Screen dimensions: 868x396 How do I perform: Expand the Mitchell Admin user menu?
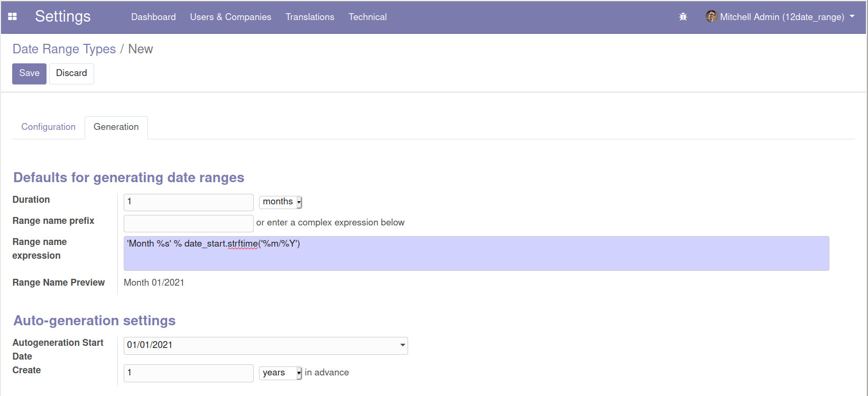(x=780, y=17)
